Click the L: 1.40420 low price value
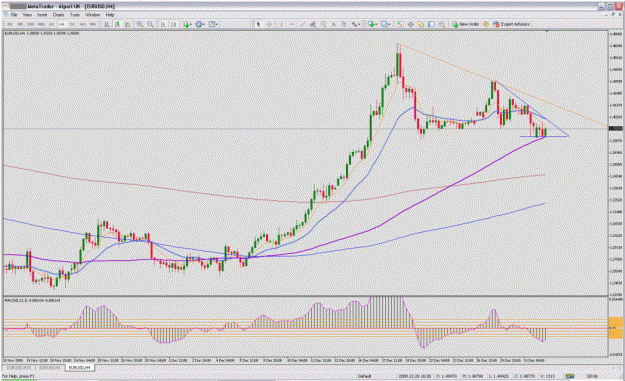 tap(499, 376)
